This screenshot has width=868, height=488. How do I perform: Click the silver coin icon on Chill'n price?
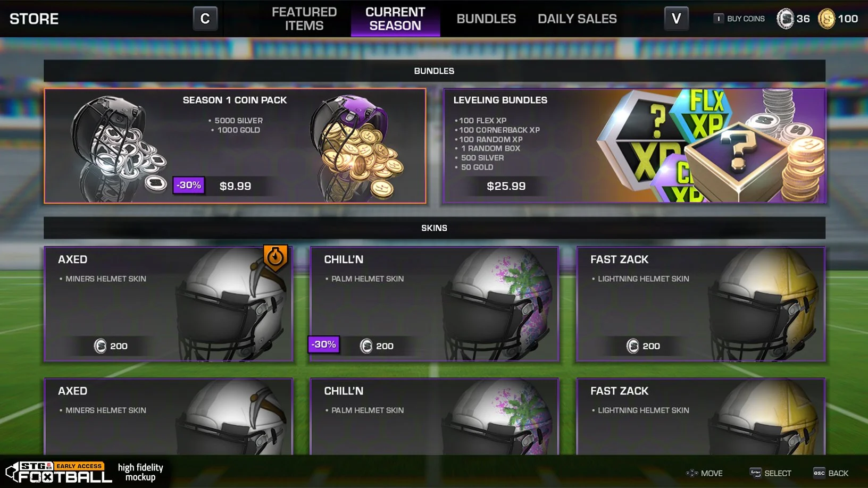click(366, 346)
